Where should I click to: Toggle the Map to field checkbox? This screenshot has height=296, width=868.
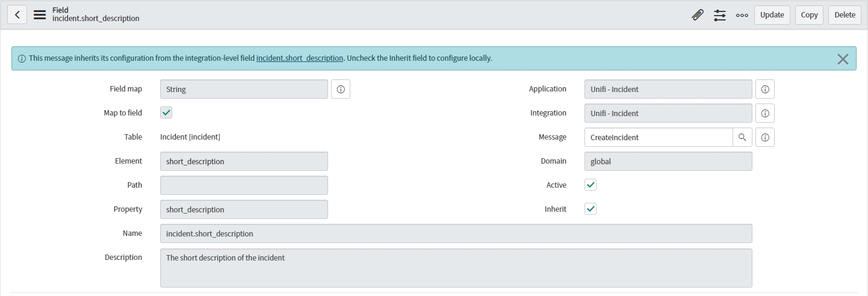pyautogui.click(x=167, y=113)
